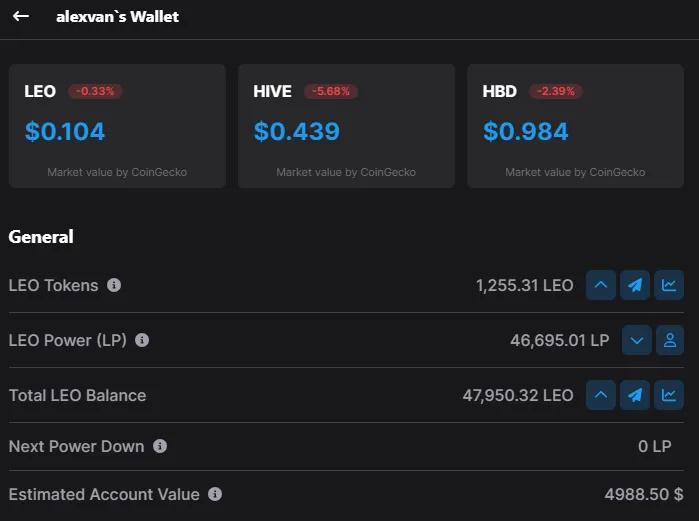Viewport: 699px width, 521px height.
Task: Click the Total LEO Balance label
Action: point(78,395)
